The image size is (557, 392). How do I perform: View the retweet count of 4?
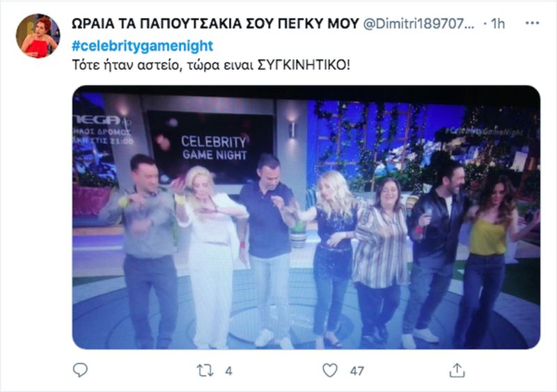229,371
